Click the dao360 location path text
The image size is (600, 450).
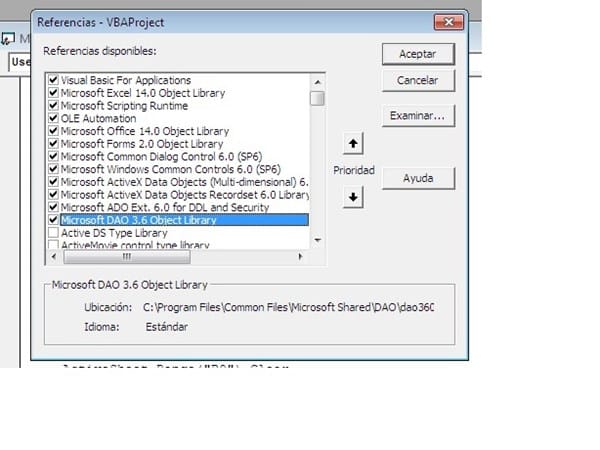click(288, 307)
